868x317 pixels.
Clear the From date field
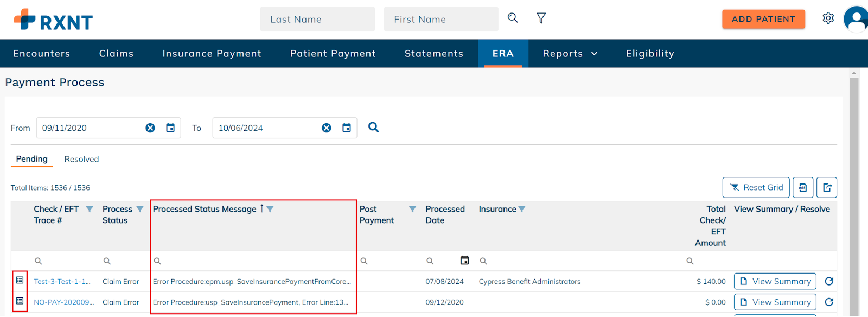tap(150, 128)
